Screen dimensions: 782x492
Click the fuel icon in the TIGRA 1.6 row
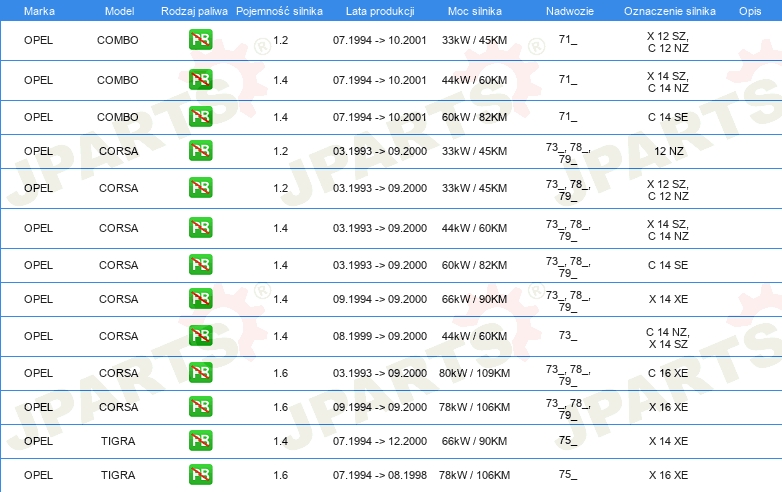point(200,475)
